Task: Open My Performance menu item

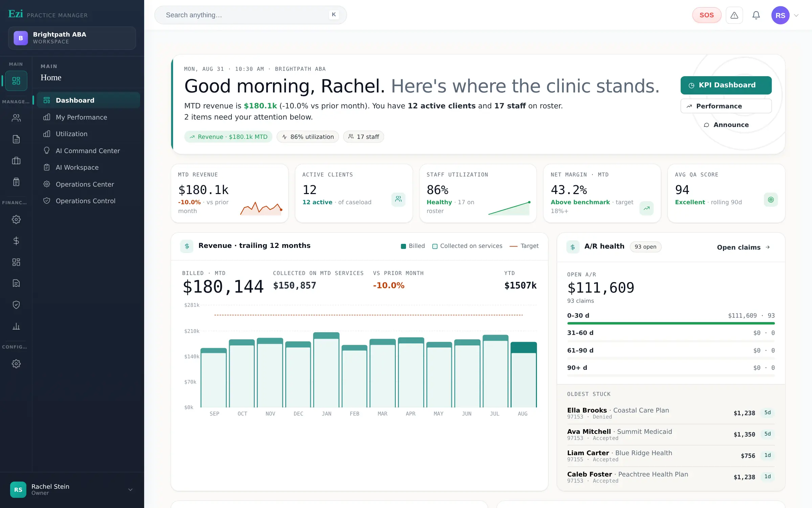Action: pyautogui.click(x=88, y=117)
